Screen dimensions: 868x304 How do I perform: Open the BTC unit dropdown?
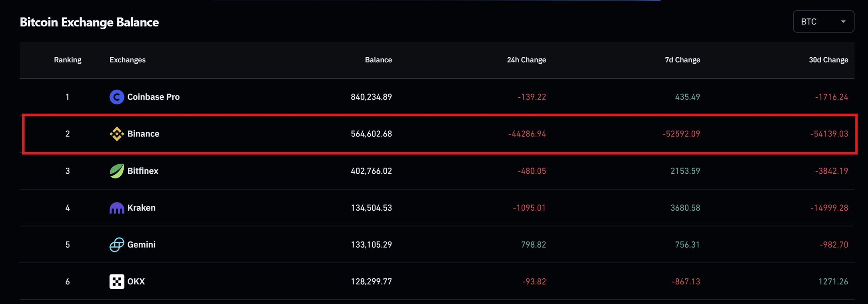tap(823, 22)
